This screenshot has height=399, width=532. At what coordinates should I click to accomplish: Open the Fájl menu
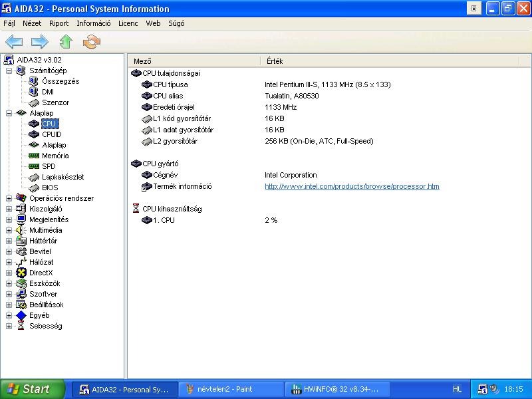[9, 23]
